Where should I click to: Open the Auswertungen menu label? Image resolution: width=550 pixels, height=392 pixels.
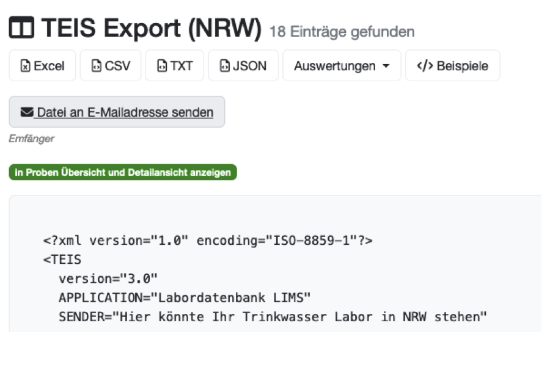coord(334,66)
